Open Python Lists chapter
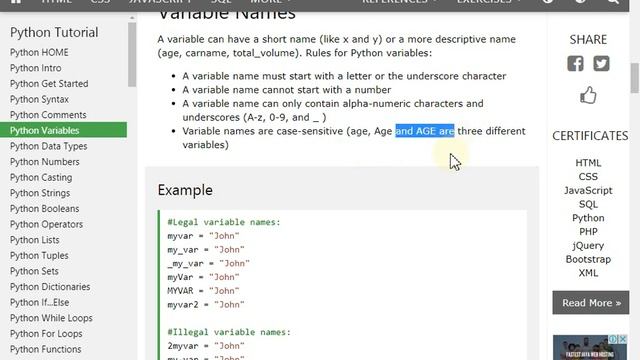The width and height of the screenshot is (640, 360). coord(35,240)
